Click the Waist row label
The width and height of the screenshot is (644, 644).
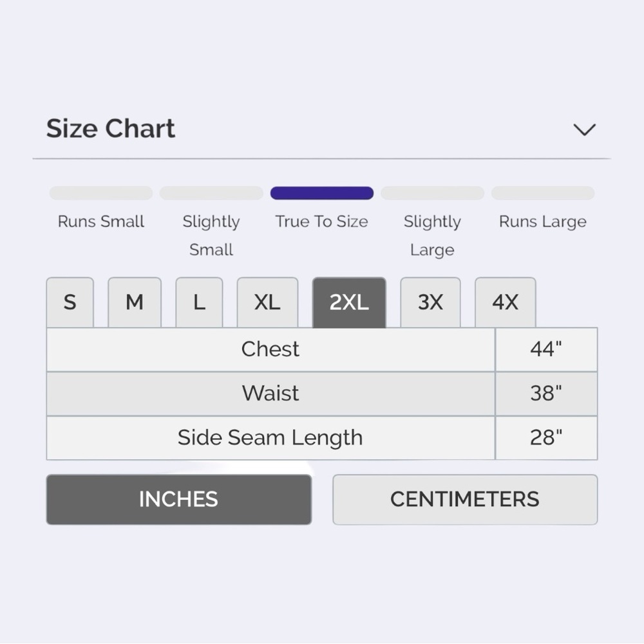pos(270,393)
